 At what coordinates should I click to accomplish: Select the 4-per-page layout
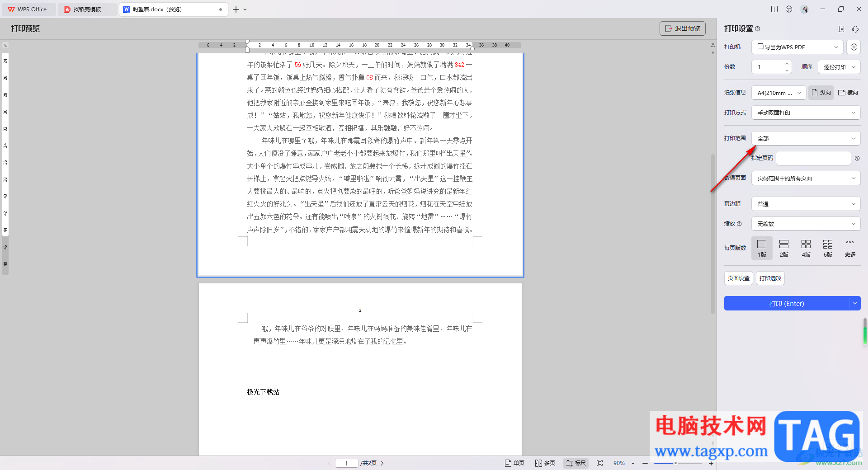[806, 248]
